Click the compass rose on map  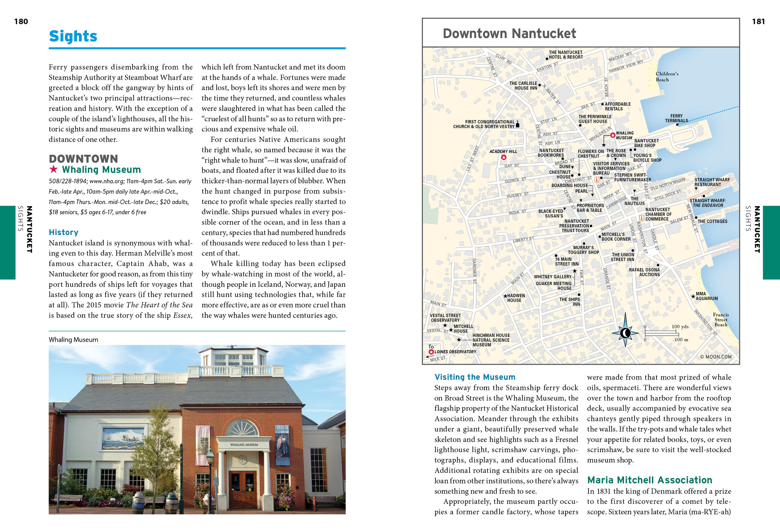coord(625,333)
